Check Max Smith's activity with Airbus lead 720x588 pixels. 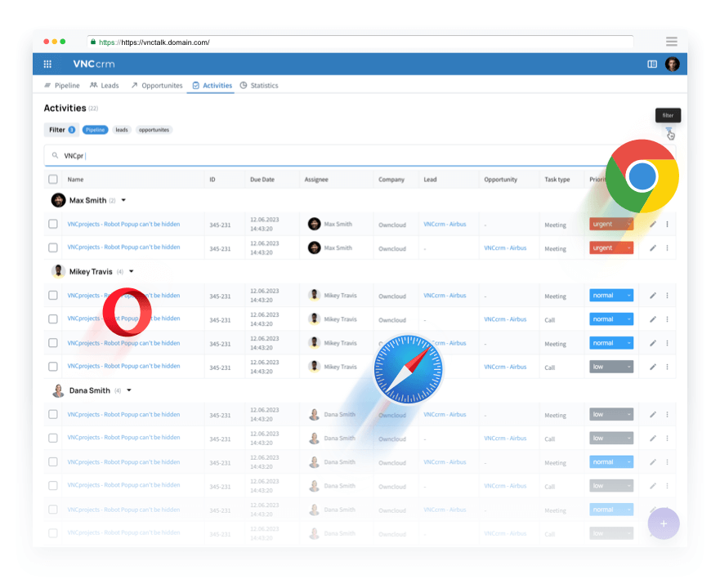(53, 224)
